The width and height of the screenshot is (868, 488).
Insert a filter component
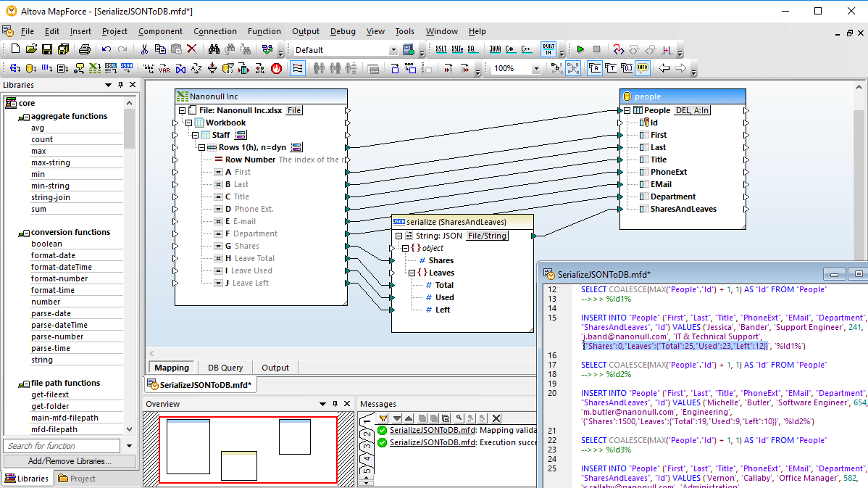click(212, 68)
